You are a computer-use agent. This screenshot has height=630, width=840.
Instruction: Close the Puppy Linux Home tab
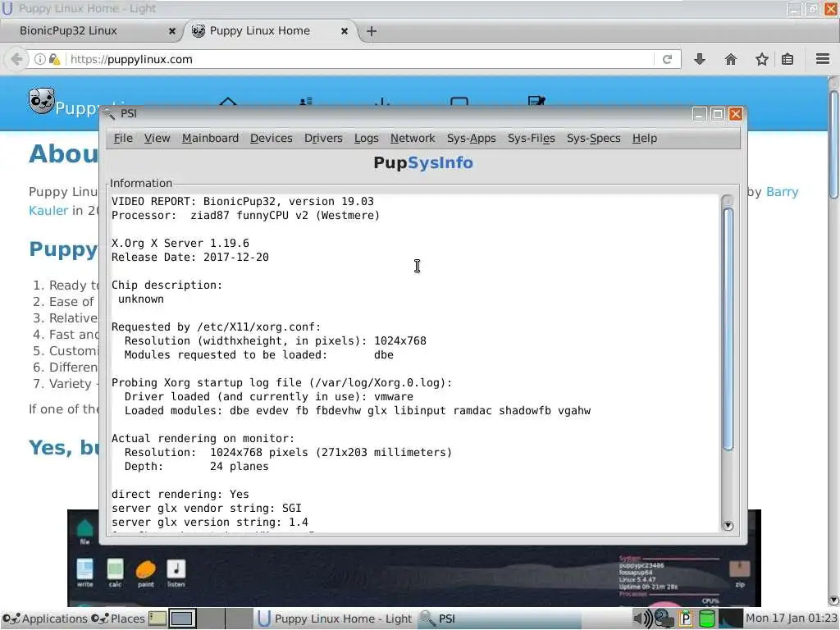coord(345,31)
